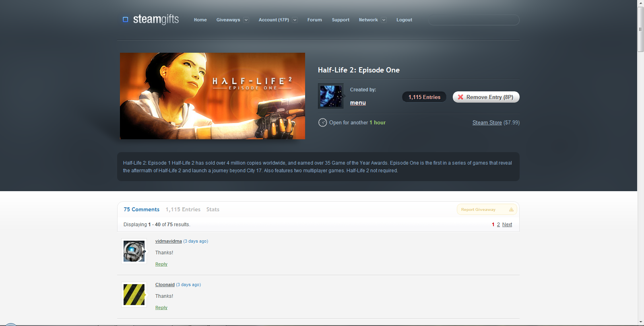Open the Steam Store link
Screen dimensions: 644x326
tap(487, 123)
